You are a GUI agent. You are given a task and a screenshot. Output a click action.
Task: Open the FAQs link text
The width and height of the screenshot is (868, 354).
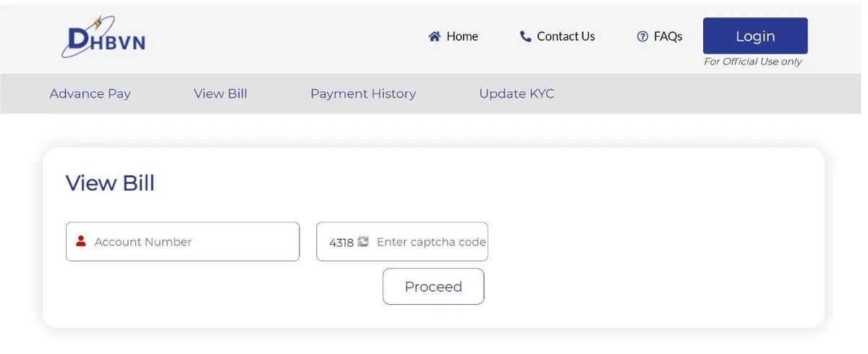tap(668, 36)
